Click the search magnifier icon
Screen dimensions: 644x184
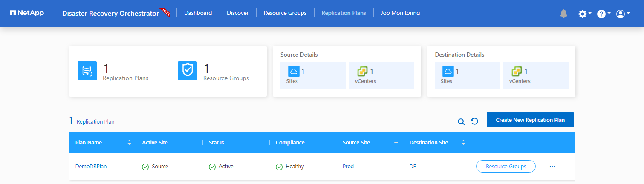pyautogui.click(x=461, y=121)
